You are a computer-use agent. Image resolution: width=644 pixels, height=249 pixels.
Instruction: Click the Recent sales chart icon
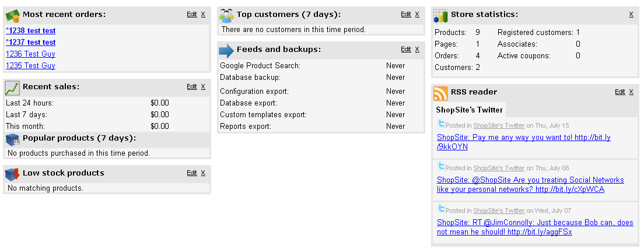click(x=12, y=88)
